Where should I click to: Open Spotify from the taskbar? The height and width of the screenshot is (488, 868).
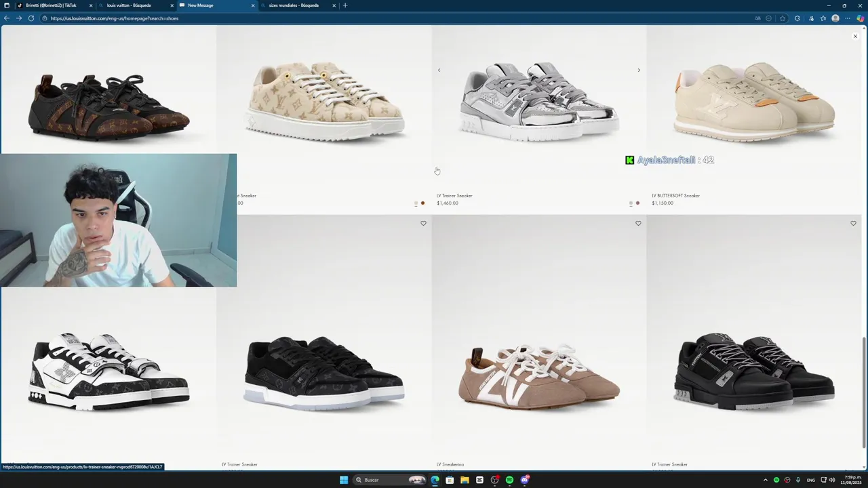coord(509,480)
